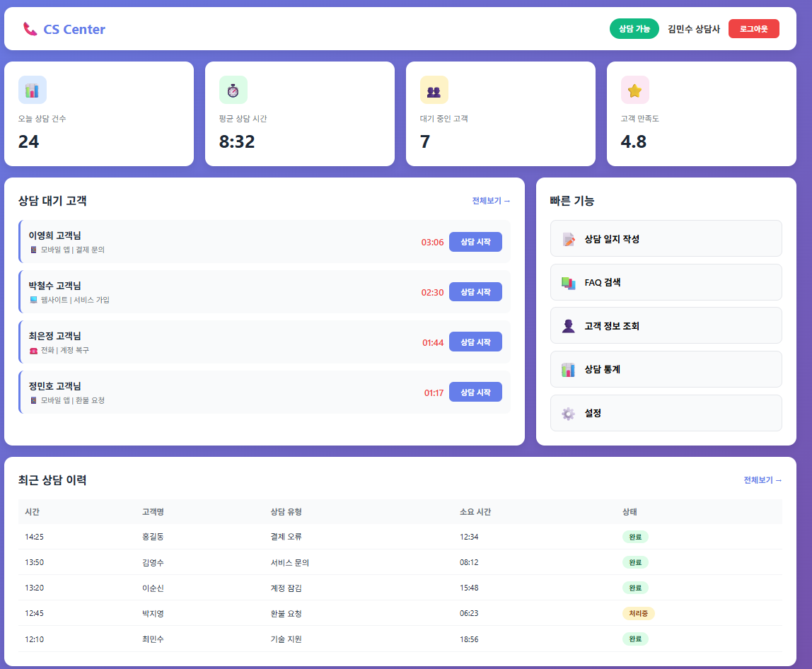Click the pink phone logo icon
This screenshot has height=669, width=812.
[x=30, y=29]
